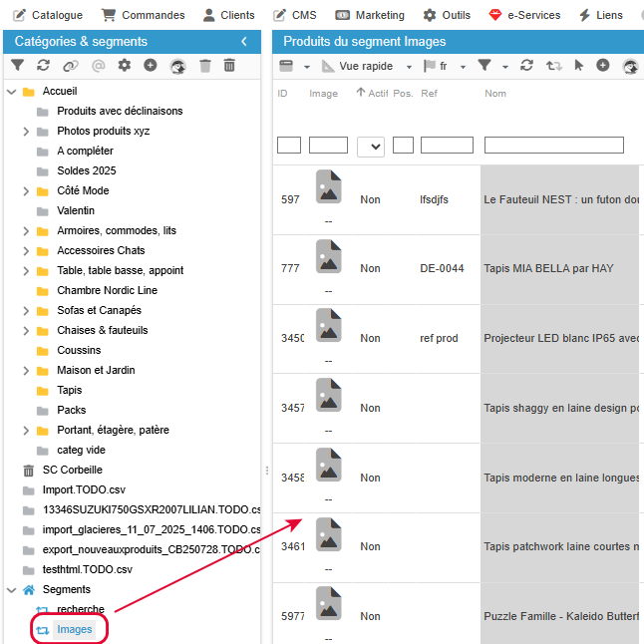The height and width of the screenshot is (644, 644).
Task: Click the image placeholder for product 777
Action: [329, 256]
